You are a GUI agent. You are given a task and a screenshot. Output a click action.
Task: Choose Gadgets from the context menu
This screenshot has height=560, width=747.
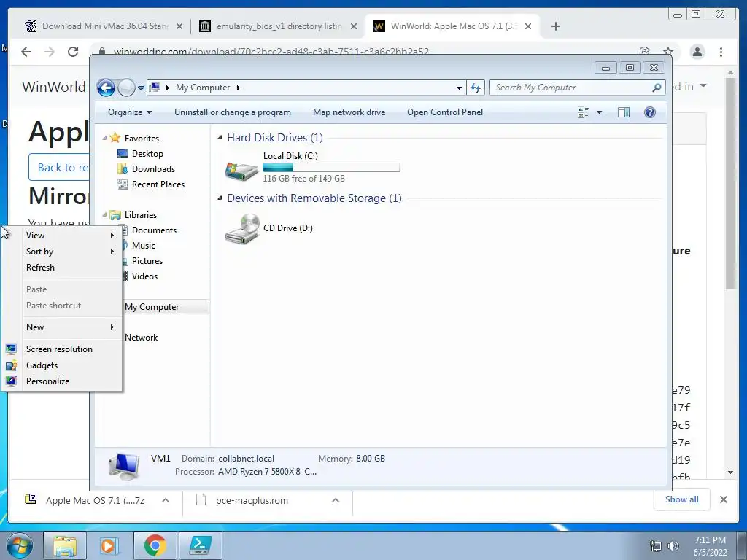click(x=62, y=365)
